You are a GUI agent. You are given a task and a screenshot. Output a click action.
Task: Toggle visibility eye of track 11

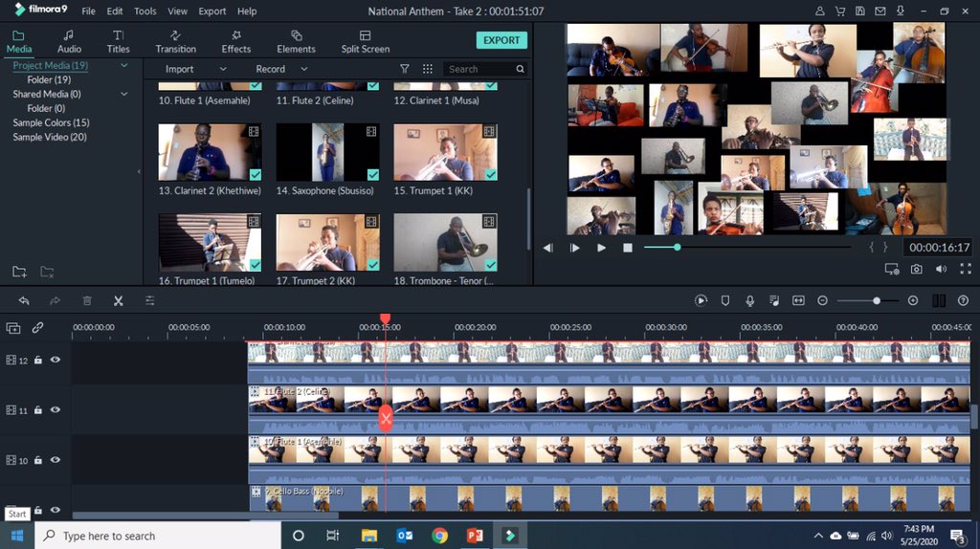55,409
